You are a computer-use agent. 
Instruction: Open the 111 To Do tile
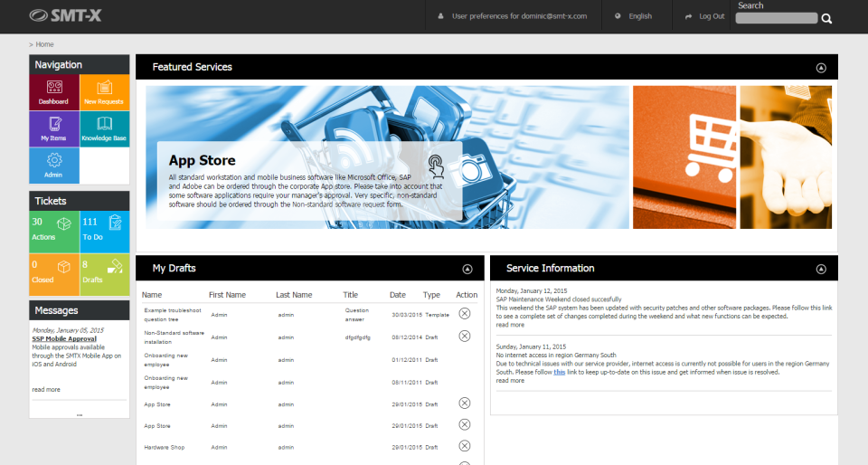coord(105,232)
